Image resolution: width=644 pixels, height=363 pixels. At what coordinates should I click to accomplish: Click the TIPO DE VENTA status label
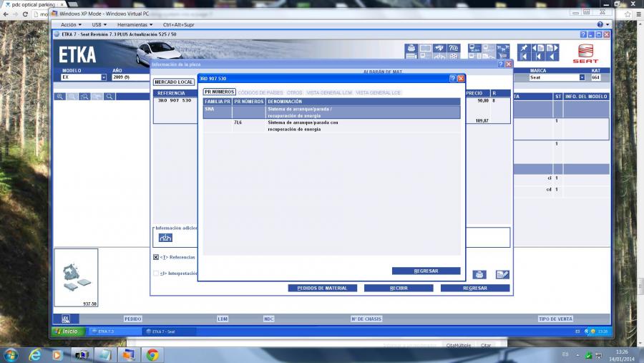coord(555,319)
